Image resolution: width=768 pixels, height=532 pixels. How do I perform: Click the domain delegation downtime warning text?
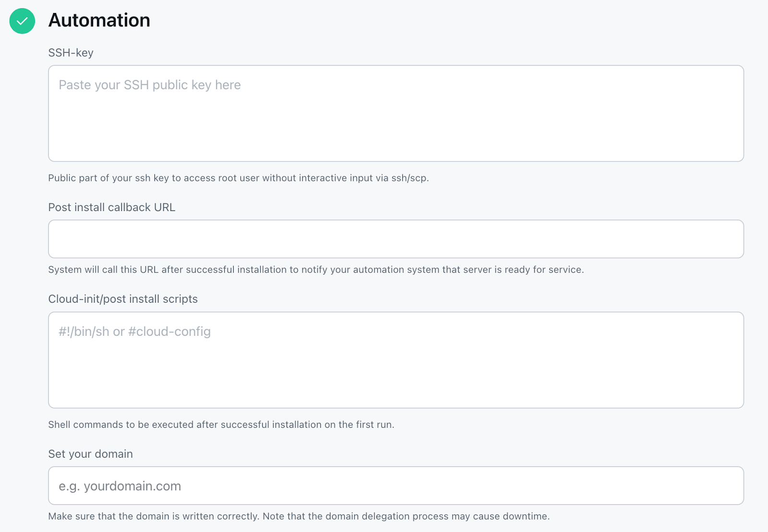point(299,516)
